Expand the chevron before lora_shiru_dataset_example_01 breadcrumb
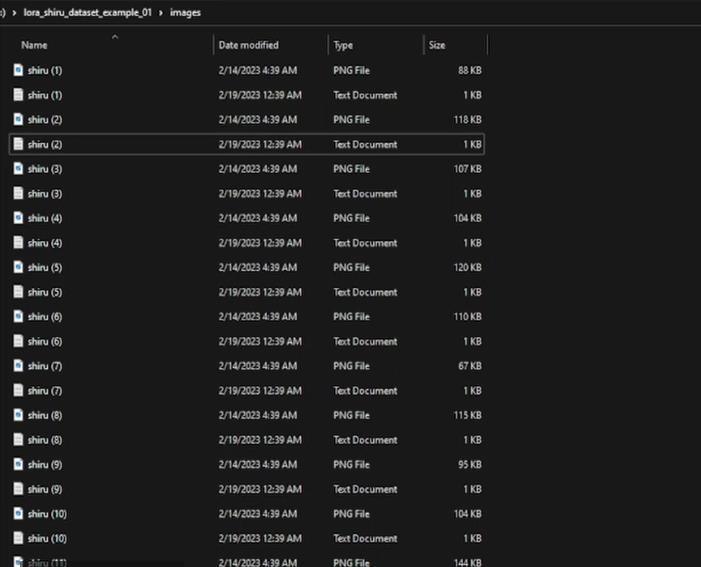701x567 pixels. pyautogui.click(x=14, y=13)
